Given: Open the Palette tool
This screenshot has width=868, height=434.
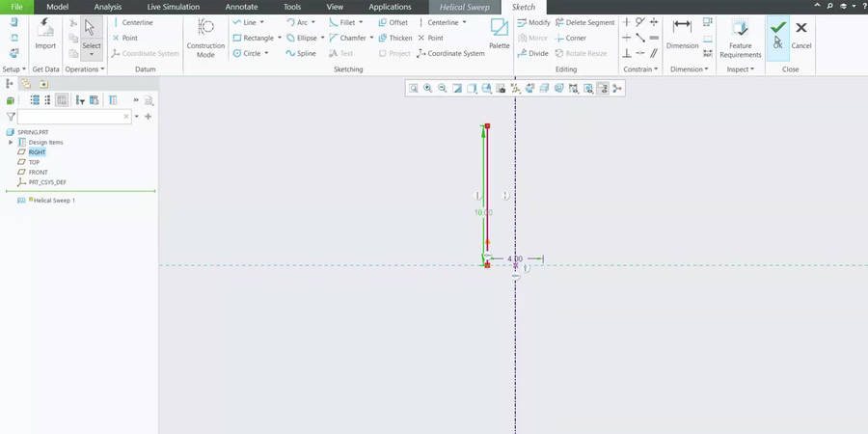Looking at the screenshot, I should [499, 32].
